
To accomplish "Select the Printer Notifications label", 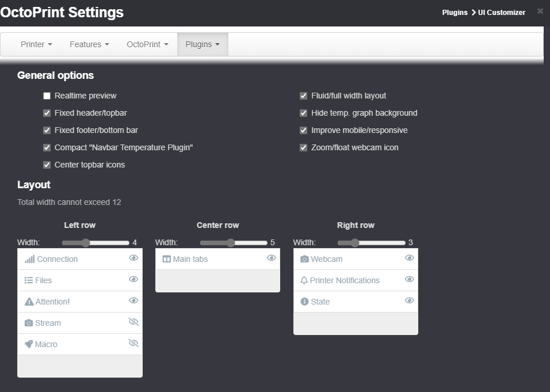I will click(345, 280).
